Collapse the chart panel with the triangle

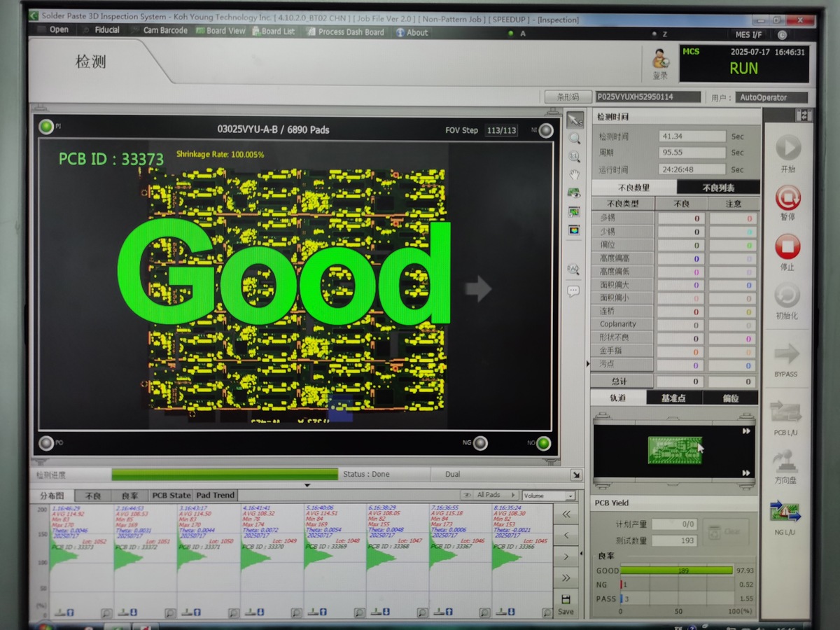click(x=307, y=485)
